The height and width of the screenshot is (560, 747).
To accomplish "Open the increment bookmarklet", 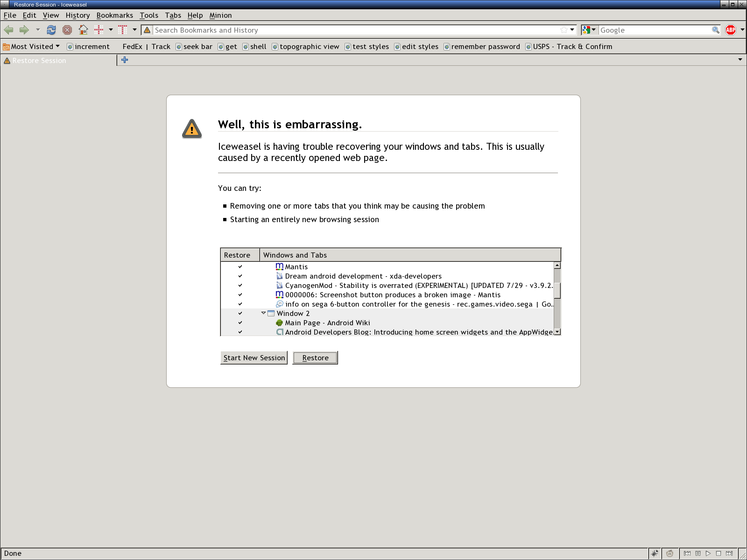I will coord(88,47).
